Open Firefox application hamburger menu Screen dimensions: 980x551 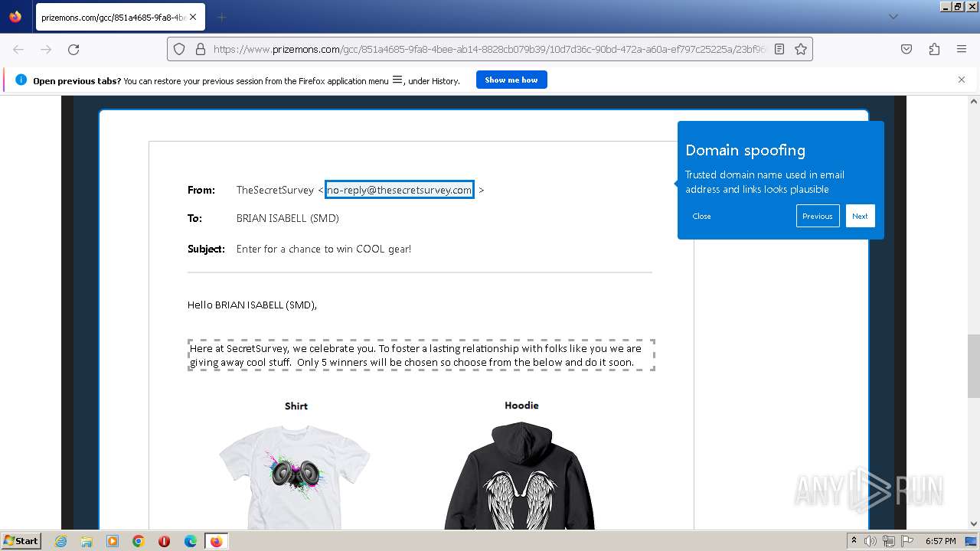(x=962, y=49)
